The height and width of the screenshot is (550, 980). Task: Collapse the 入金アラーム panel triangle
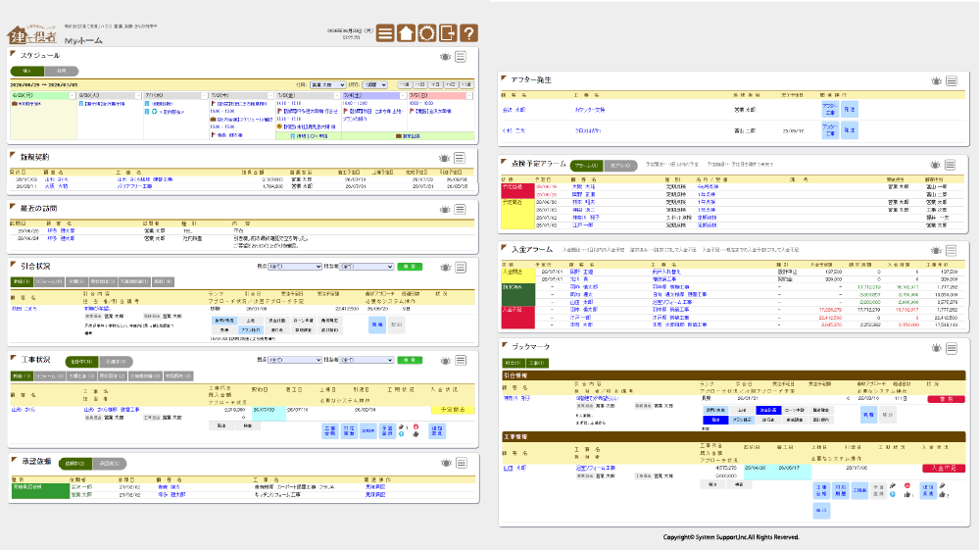[505, 248]
